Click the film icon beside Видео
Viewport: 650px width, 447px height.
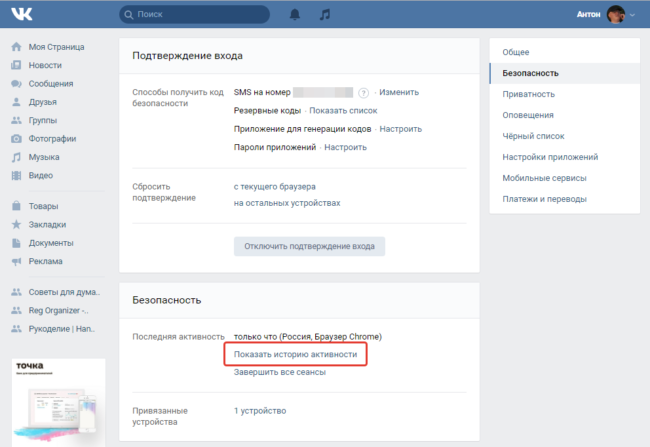(16, 175)
